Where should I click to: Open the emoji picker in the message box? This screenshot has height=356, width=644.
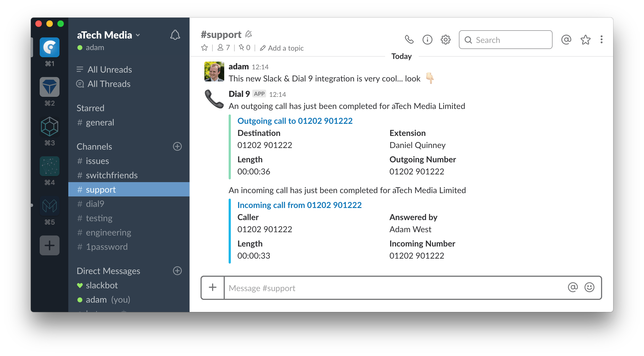tap(589, 288)
